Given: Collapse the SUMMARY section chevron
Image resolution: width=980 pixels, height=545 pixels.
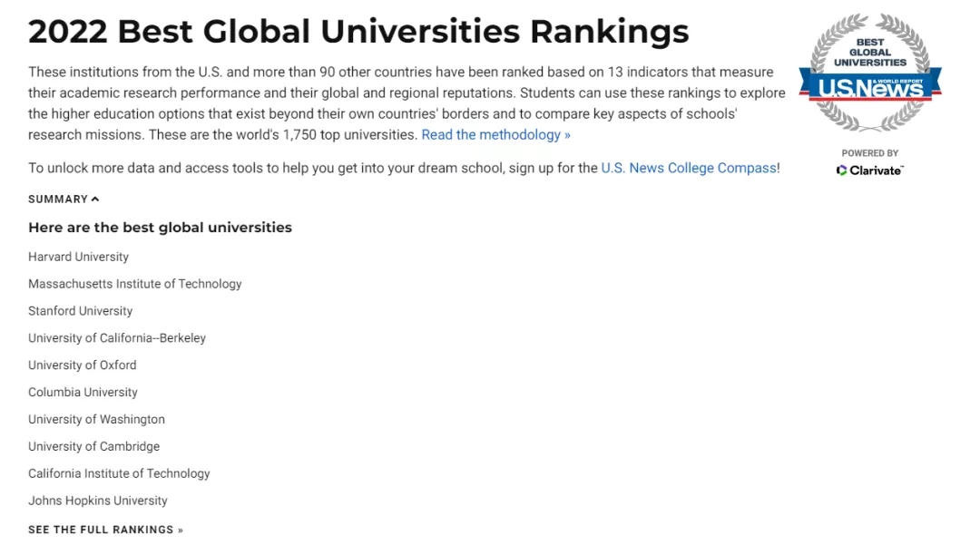Looking at the screenshot, I should 95,200.
